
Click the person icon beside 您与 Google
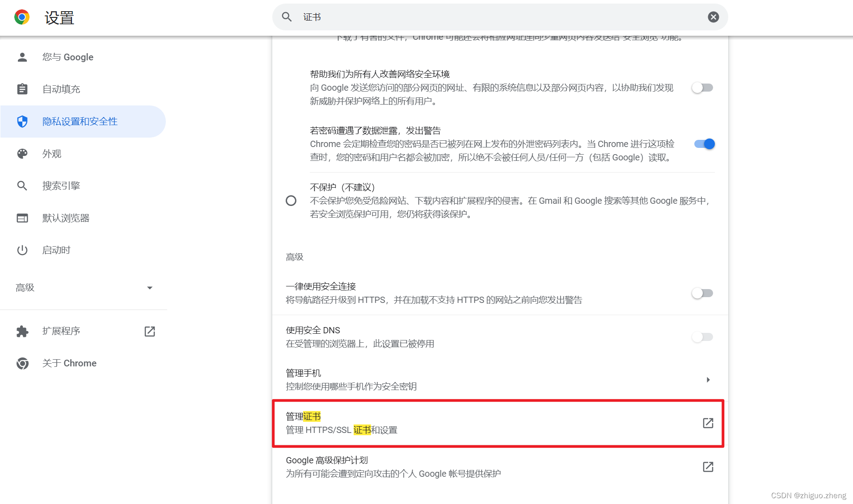coord(22,57)
